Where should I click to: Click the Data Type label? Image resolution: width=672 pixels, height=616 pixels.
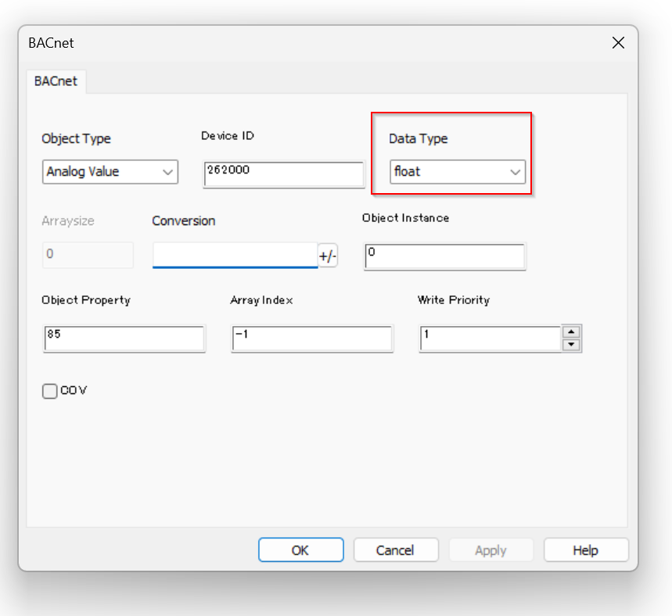coord(419,139)
